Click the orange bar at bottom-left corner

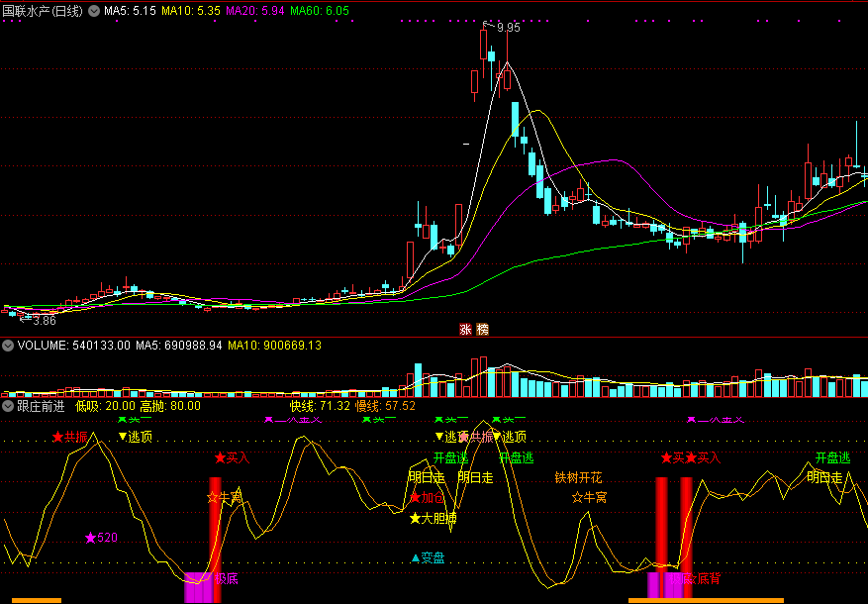(x=37, y=601)
